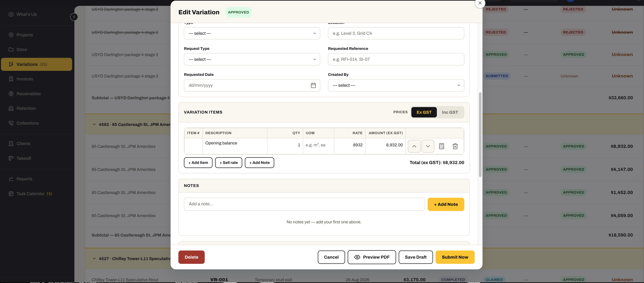Open the Request Type dropdown
Screen dimensions: 644x283
pyautogui.click(x=252, y=59)
